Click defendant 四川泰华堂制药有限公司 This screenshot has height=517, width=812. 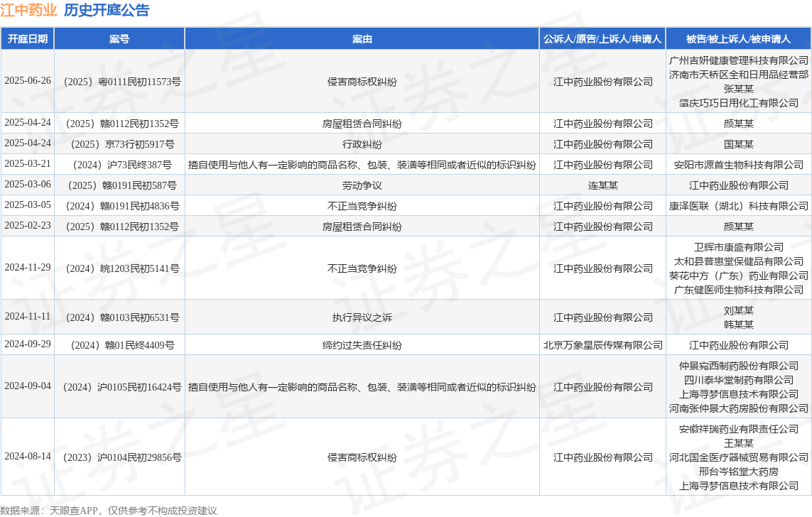738,380
